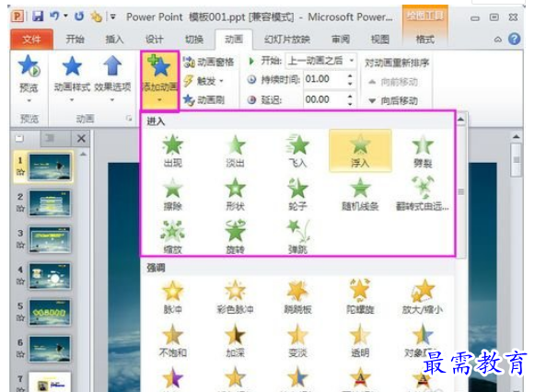The height and width of the screenshot is (392, 535).
Task: Apply the 劈裂 split animation
Action: coord(423,151)
